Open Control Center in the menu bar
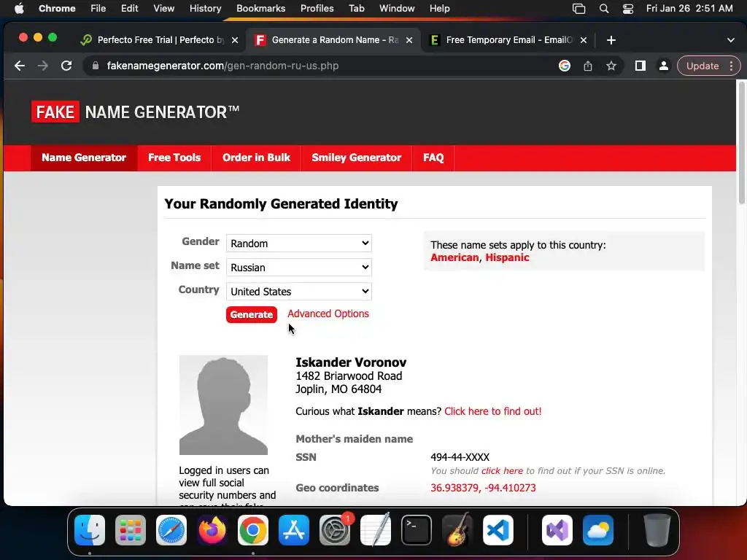The image size is (747, 560). [x=628, y=9]
